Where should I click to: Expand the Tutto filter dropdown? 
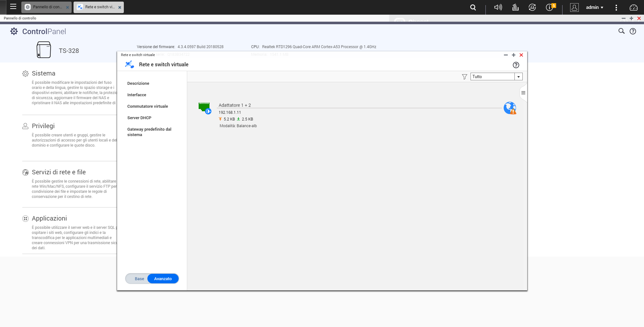(x=518, y=77)
